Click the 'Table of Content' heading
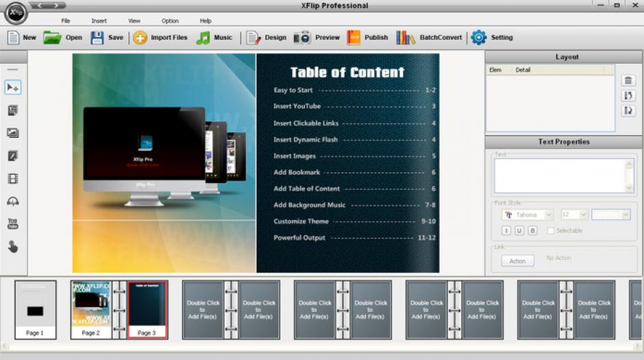 [x=347, y=72]
